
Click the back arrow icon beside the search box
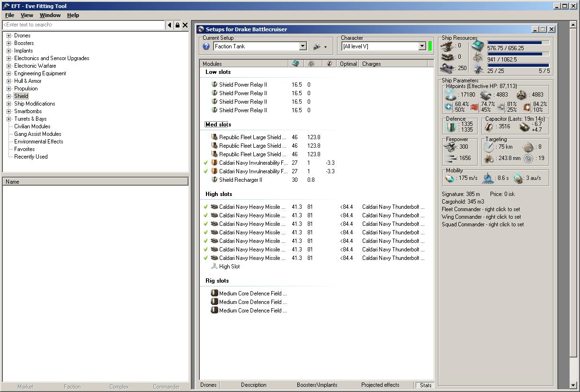(x=170, y=25)
